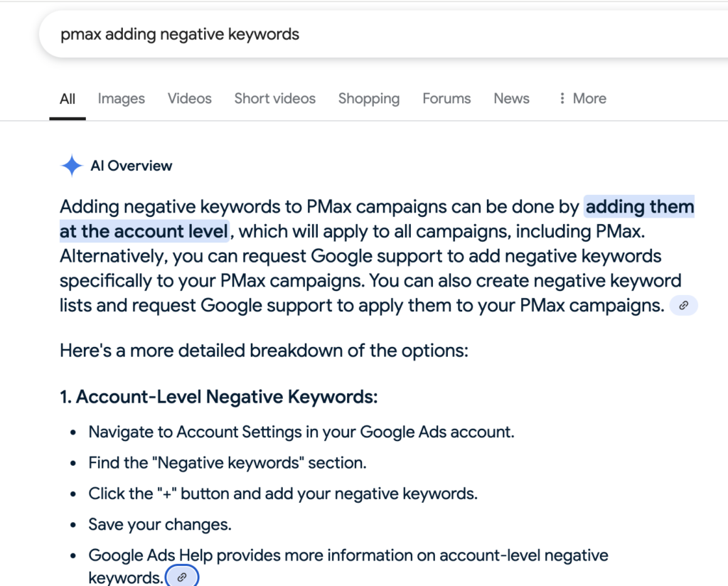This screenshot has width=728, height=586.
Task: Switch to the Images tab
Action: pyautogui.click(x=121, y=99)
